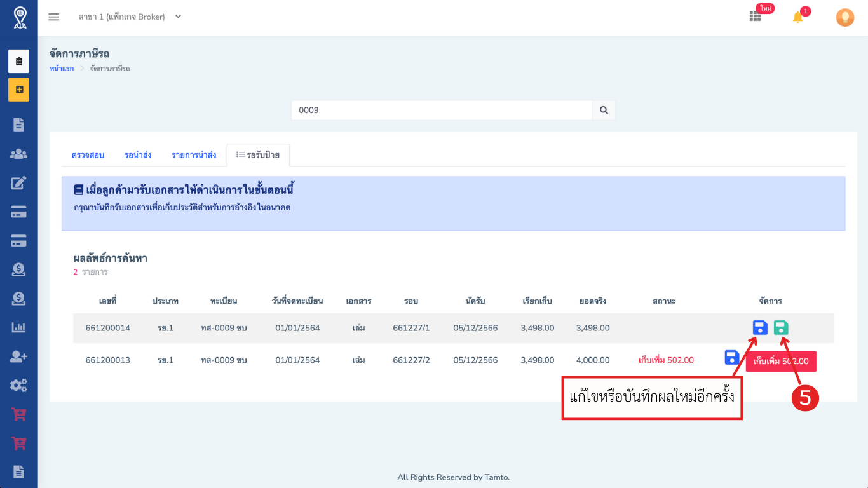868x488 pixels.
Task: Click the number 661200013
Action: pyautogui.click(x=108, y=360)
